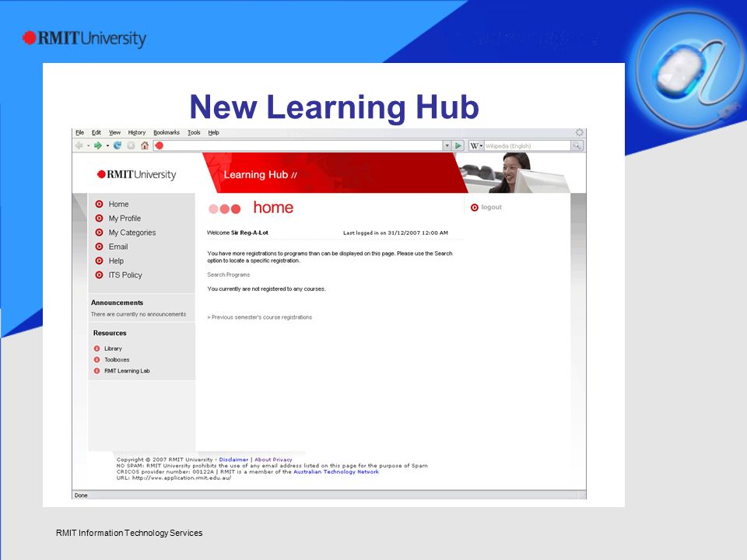Click the 'Done' status bar text

(81, 495)
